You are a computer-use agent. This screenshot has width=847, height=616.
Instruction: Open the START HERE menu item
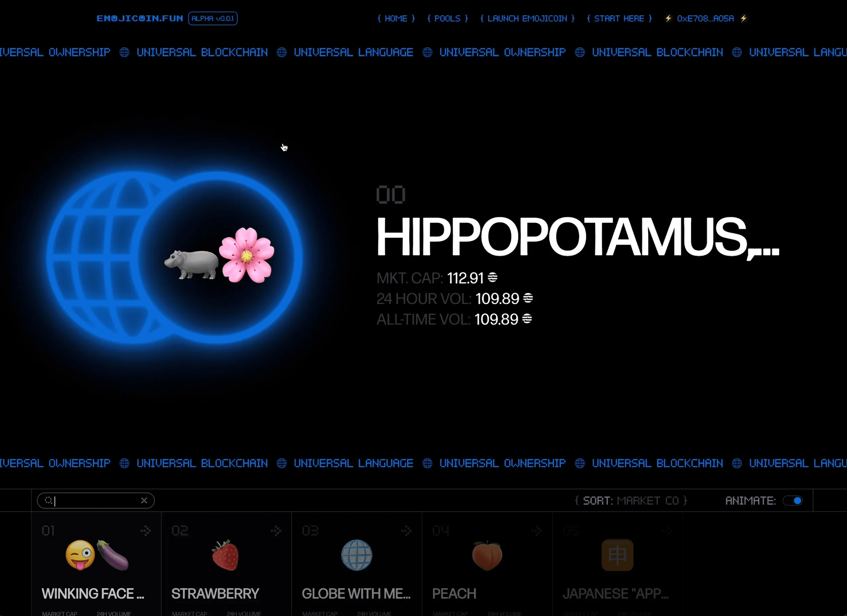619,18
